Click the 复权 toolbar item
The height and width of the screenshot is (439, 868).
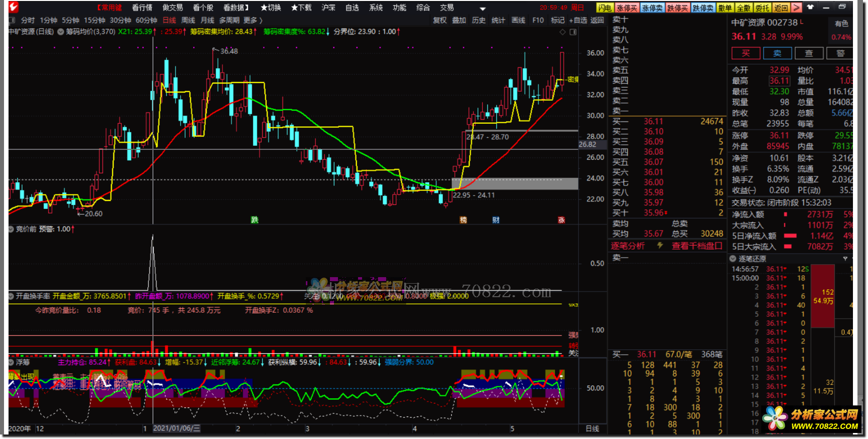point(440,21)
